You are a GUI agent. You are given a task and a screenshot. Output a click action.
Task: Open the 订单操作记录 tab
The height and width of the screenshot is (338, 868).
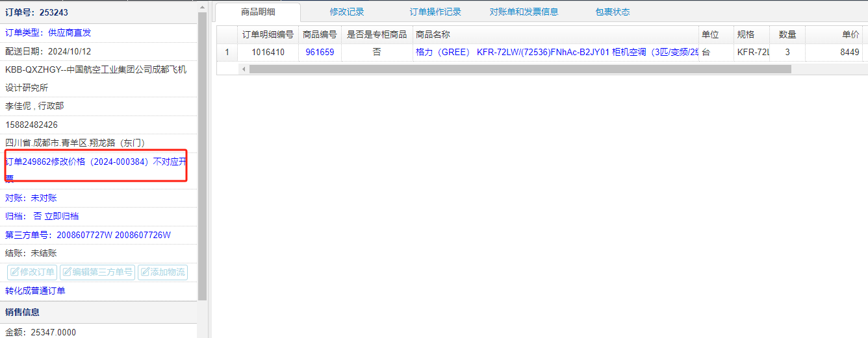(435, 12)
